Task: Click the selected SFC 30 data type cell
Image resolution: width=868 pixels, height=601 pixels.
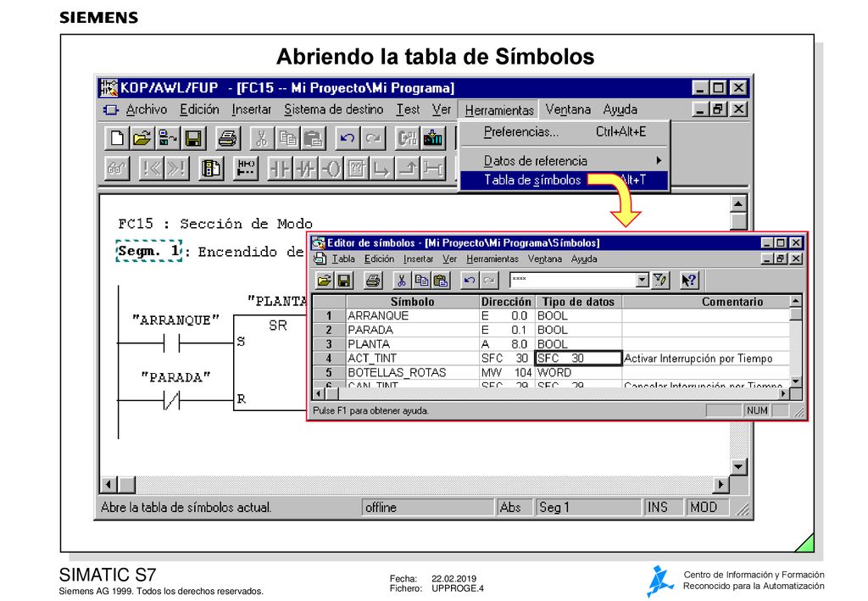Action: [578, 358]
